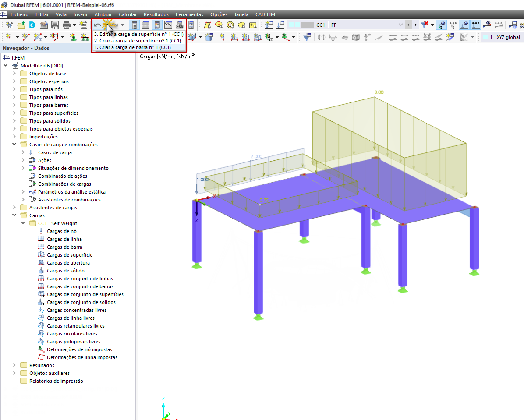Save the model with the floppy disk icon

(x=55, y=25)
